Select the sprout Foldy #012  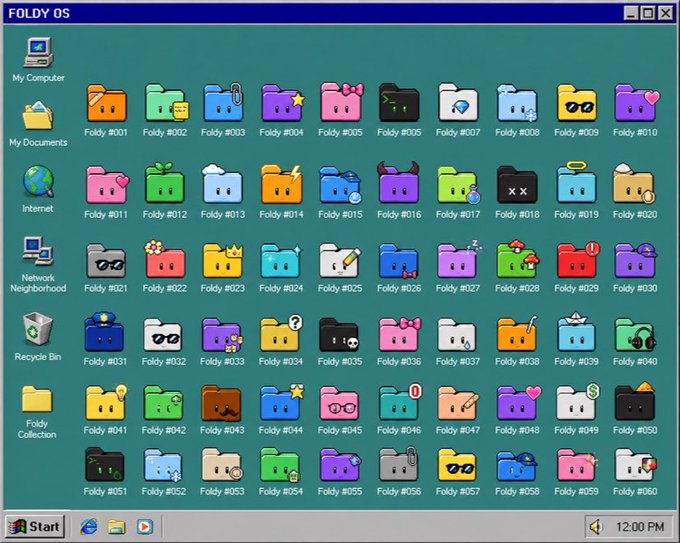[x=165, y=183]
